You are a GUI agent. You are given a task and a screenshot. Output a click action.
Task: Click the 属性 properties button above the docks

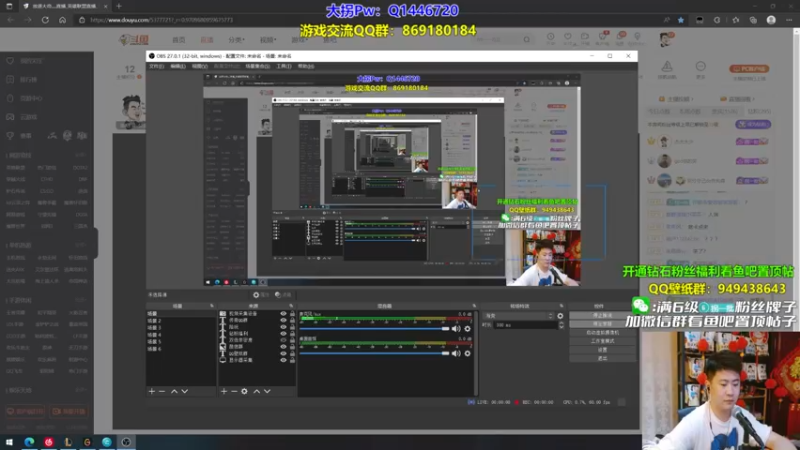tap(261, 295)
